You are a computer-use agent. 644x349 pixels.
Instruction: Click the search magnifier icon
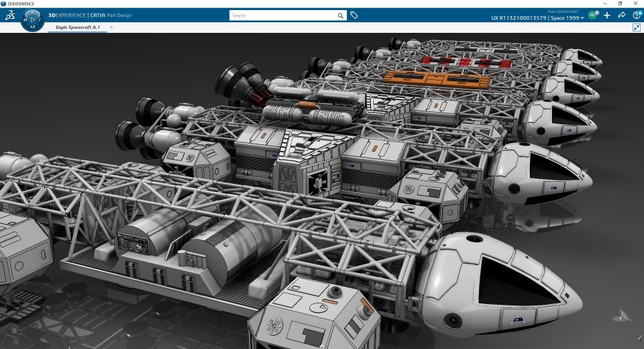[x=341, y=15]
